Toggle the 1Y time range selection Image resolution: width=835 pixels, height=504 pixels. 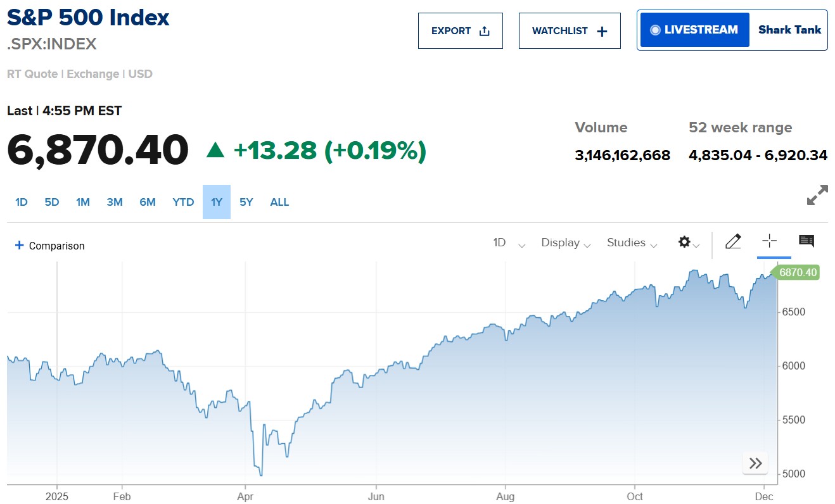click(x=217, y=202)
